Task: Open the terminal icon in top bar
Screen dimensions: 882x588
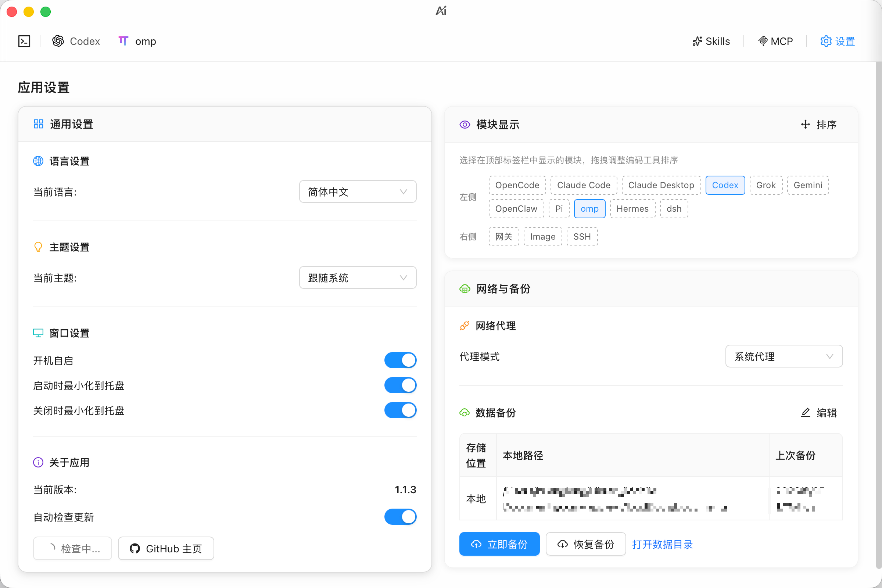Action: coord(24,41)
